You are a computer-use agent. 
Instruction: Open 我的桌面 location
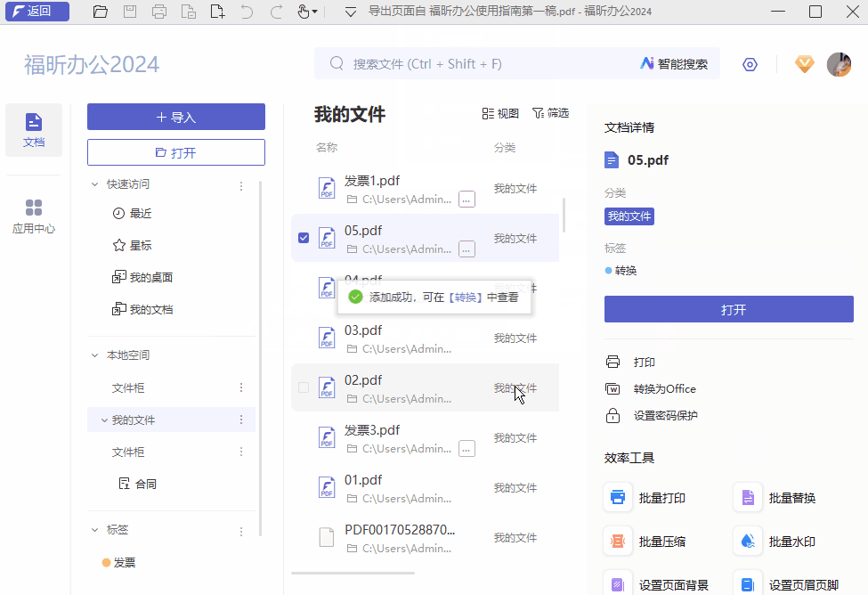point(142,277)
